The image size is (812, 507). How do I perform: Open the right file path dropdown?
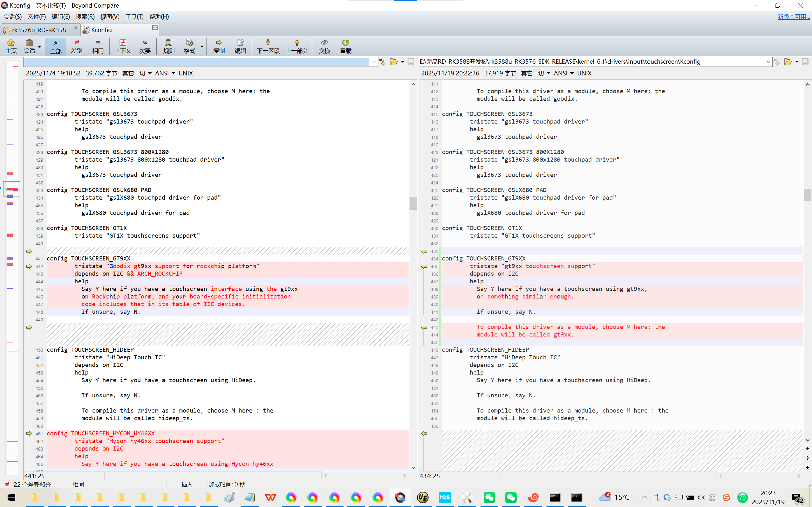tap(768, 62)
